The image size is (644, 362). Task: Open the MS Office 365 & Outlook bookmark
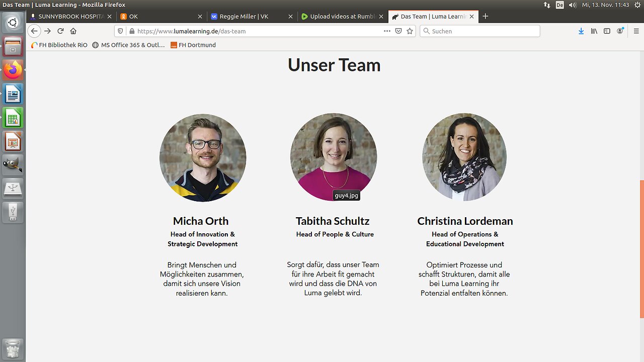click(x=128, y=45)
